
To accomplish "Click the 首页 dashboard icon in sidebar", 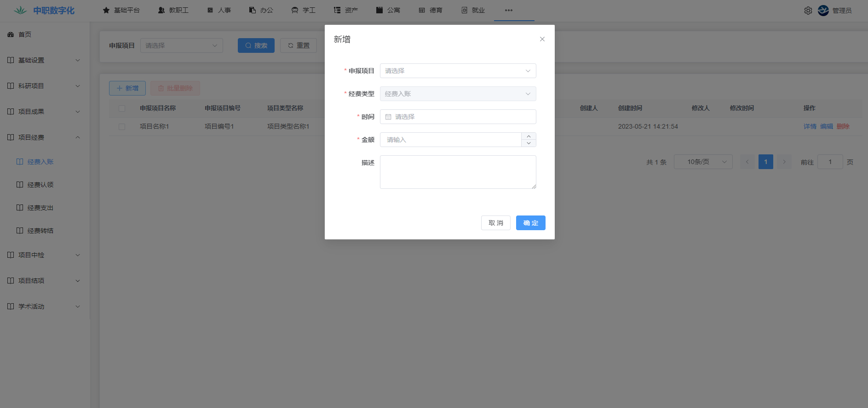I will (x=11, y=34).
